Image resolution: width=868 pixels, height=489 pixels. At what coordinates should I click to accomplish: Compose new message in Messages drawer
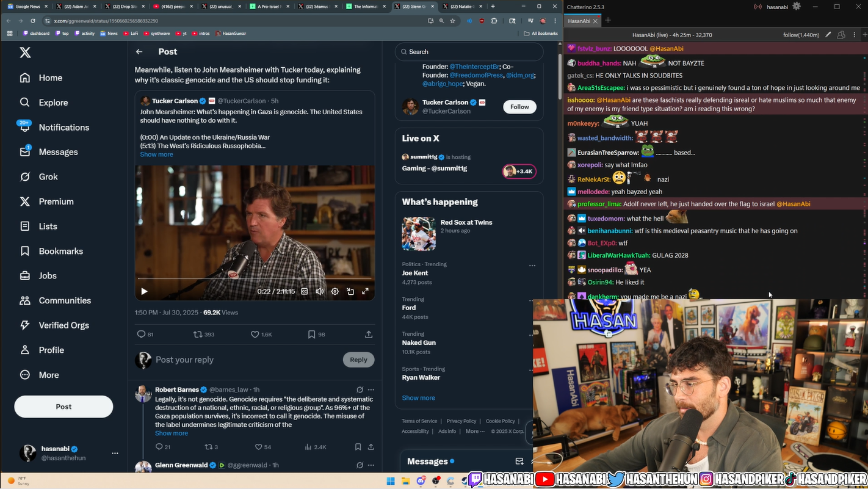tap(519, 462)
